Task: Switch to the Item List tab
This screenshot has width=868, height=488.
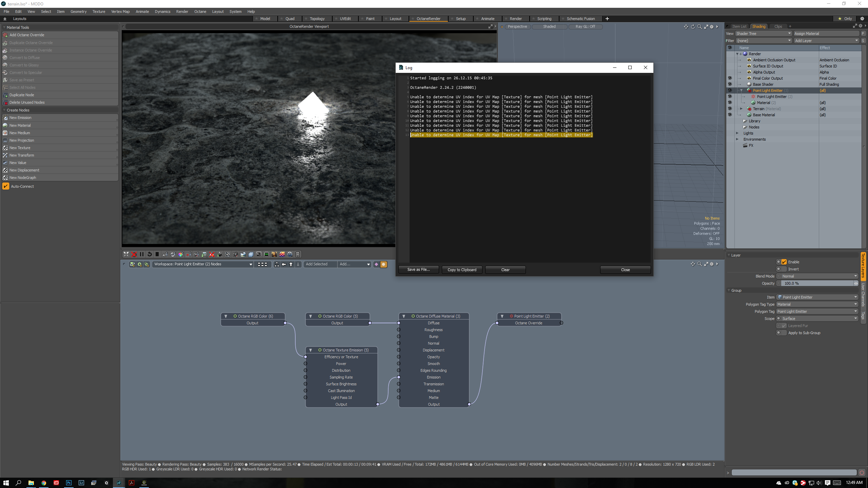Action: point(739,26)
